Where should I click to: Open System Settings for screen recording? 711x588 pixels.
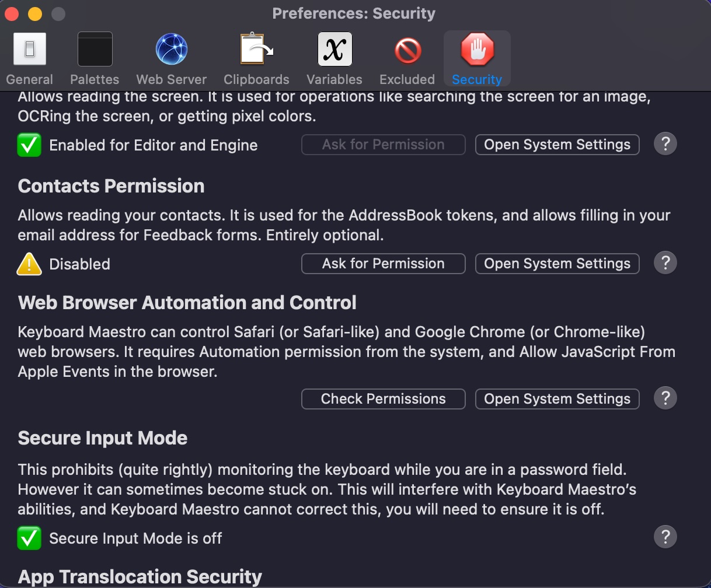click(557, 145)
